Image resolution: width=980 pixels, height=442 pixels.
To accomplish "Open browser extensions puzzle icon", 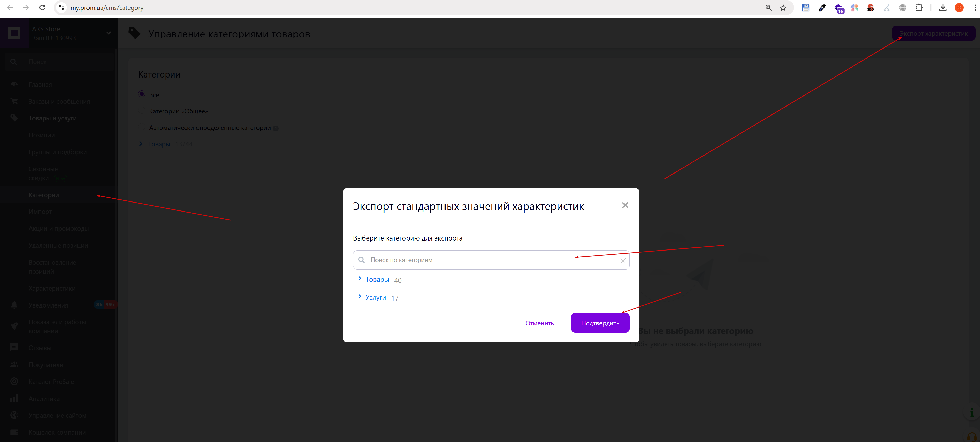I will point(919,8).
